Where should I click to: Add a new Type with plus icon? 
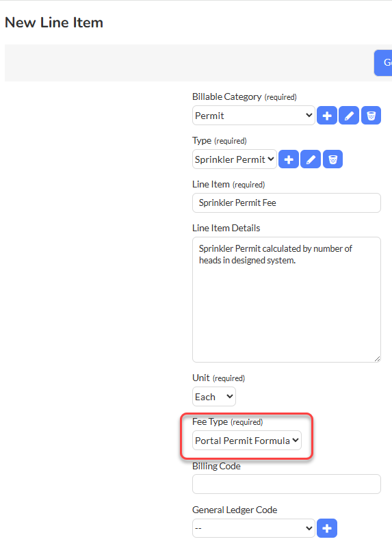click(x=289, y=159)
